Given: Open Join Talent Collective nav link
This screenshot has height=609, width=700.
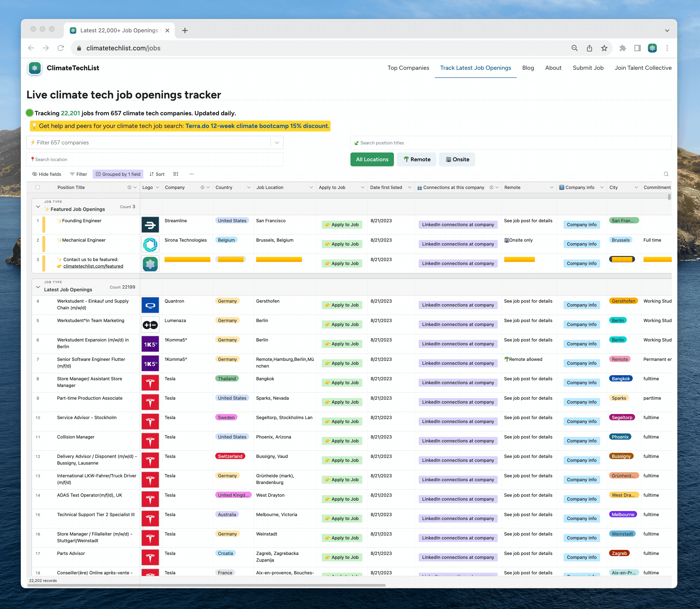Looking at the screenshot, I should pyautogui.click(x=643, y=68).
